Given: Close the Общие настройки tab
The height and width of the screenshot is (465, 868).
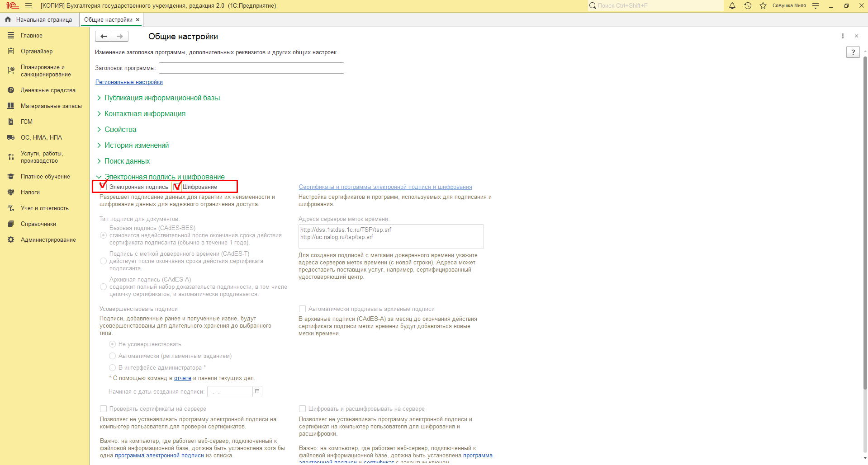Looking at the screenshot, I should [x=138, y=19].
